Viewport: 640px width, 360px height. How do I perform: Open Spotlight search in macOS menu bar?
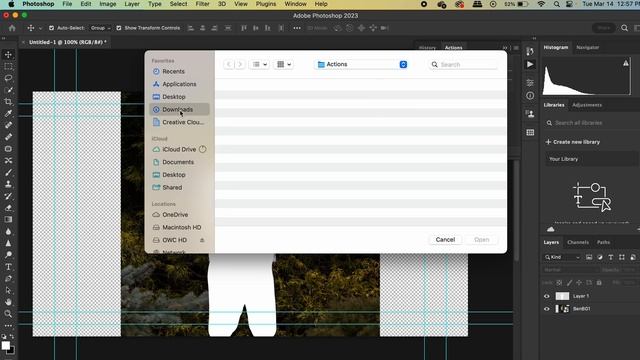click(x=557, y=4)
